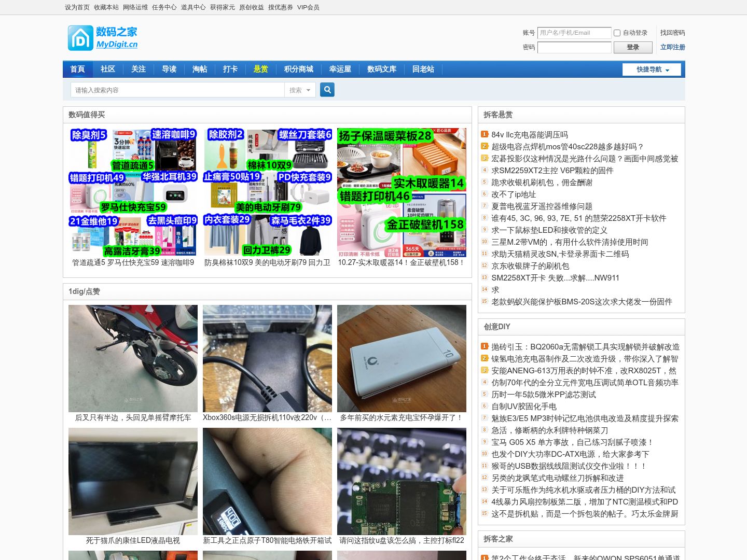Select the 导读 nav item
The height and width of the screenshot is (560, 747).
(x=169, y=69)
